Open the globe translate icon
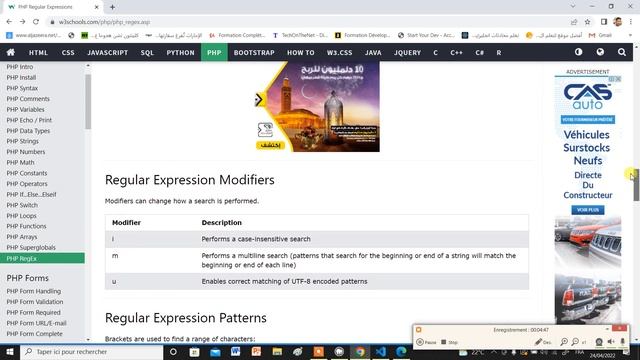Image resolution: width=640 pixels, height=360 pixels. pos(600,52)
